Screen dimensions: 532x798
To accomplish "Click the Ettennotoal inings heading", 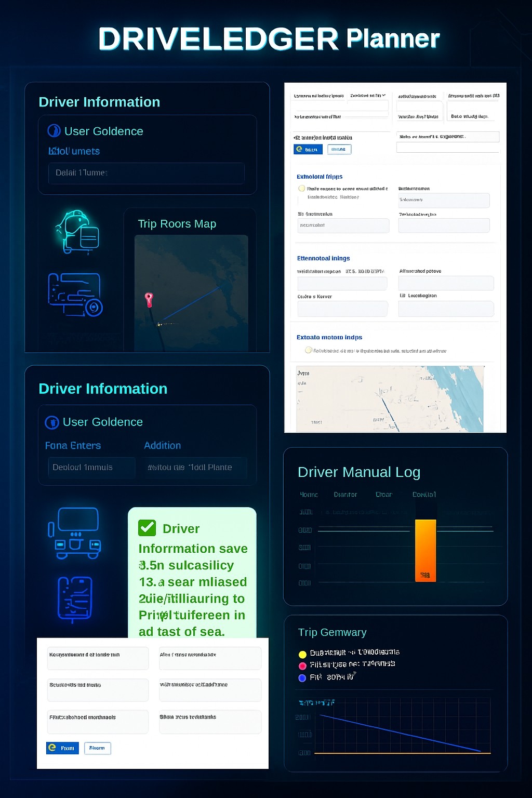I will pyautogui.click(x=323, y=258).
